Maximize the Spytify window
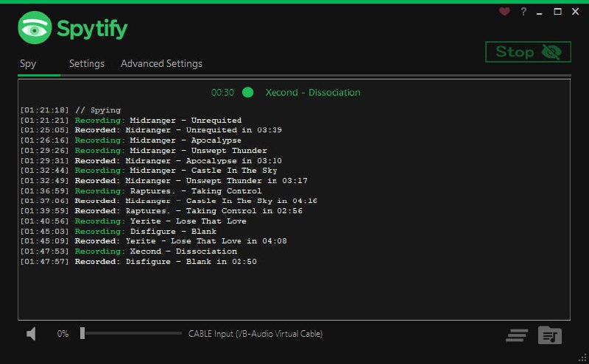This screenshot has height=364, width=589. click(x=557, y=12)
